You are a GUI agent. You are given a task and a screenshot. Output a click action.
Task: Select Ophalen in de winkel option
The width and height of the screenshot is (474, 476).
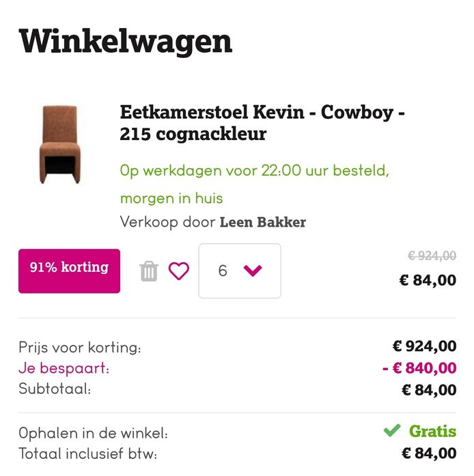click(x=93, y=433)
